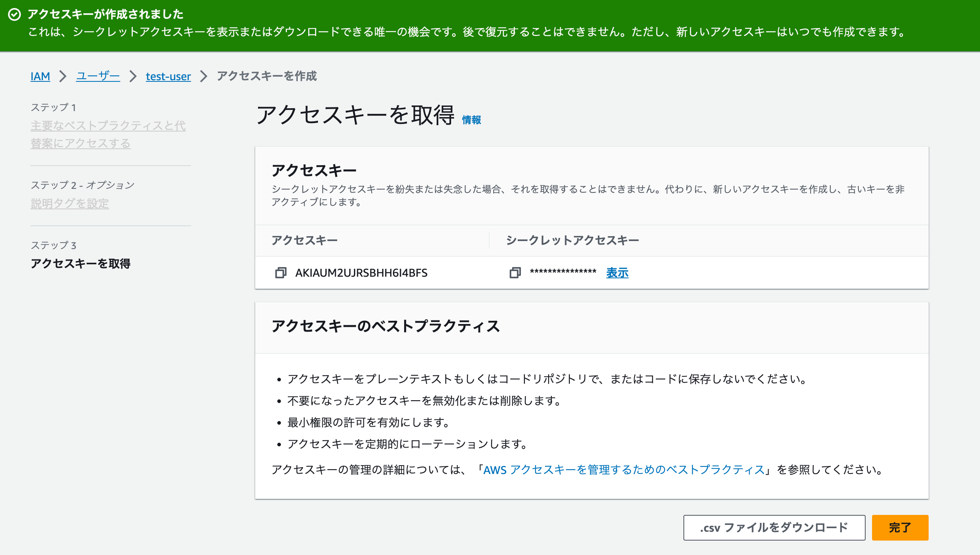The height and width of the screenshot is (555, 980).
Task: Click the masked asterisks secret value
Action: pos(563,272)
